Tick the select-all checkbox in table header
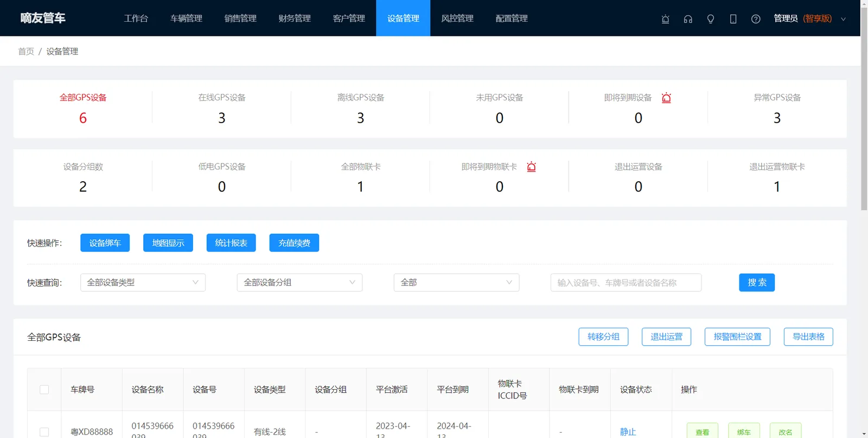868x438 pixels. [44, 390]
